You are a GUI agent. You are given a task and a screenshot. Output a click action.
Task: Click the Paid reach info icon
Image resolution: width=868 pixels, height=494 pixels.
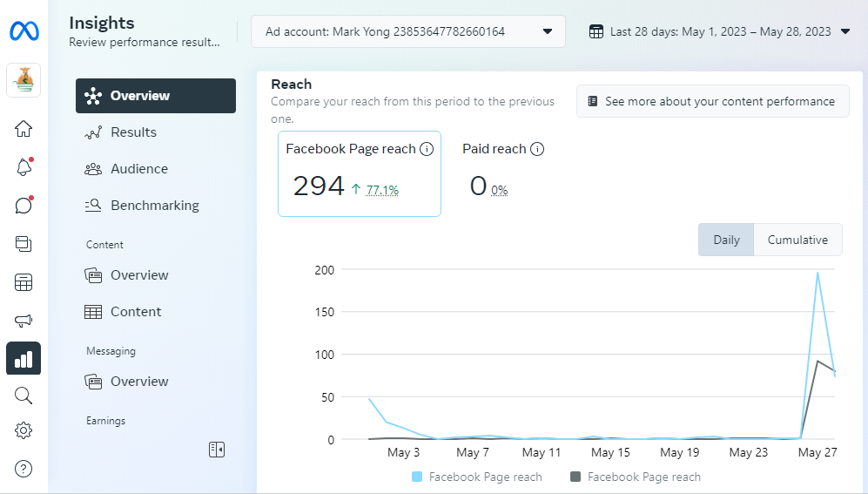tap(537, 149)
